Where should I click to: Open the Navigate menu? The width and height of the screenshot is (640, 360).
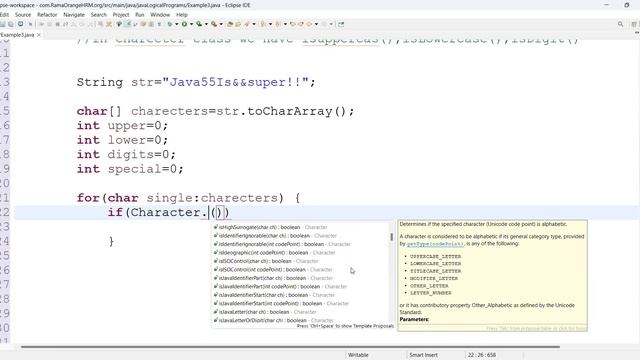74,15
